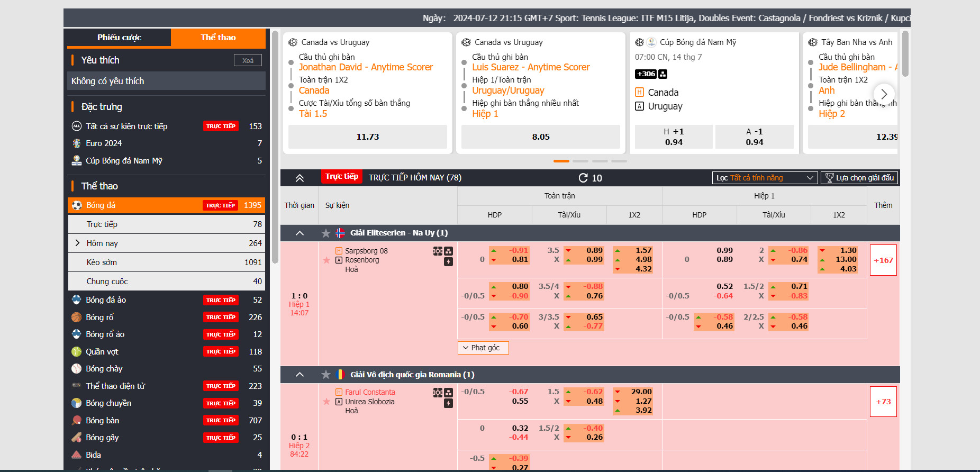This screenshot has width=980, height=472.
Task: Expand the Phạt góc section
Action: pyautogui.click(x=483, y=348)
